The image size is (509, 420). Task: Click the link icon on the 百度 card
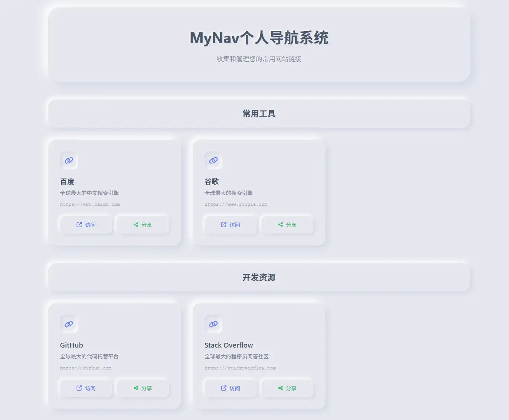(x=69, y=160)
